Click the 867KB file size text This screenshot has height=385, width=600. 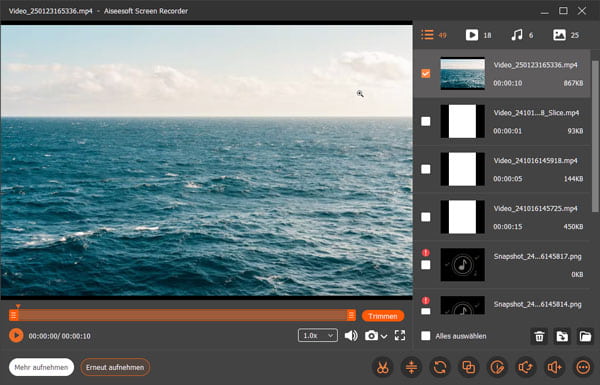573,83
